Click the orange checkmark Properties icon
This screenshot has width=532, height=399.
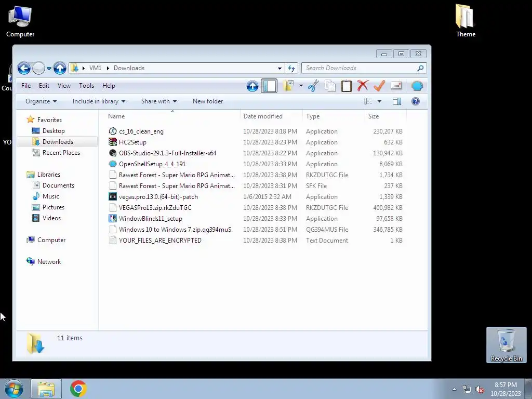click(x=379, y=86)
